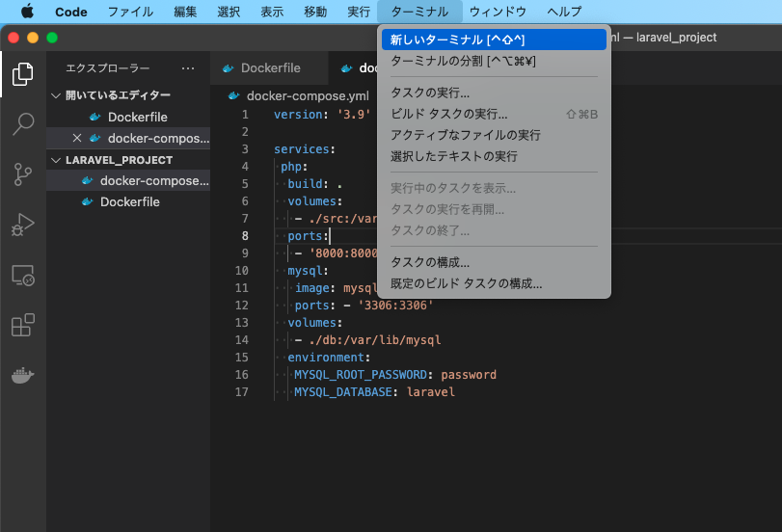This screenshot has height=532, width=782.
Task: Open Explorer more actions ellipsis
Action: pyautogui.click(x=188, y=68)
